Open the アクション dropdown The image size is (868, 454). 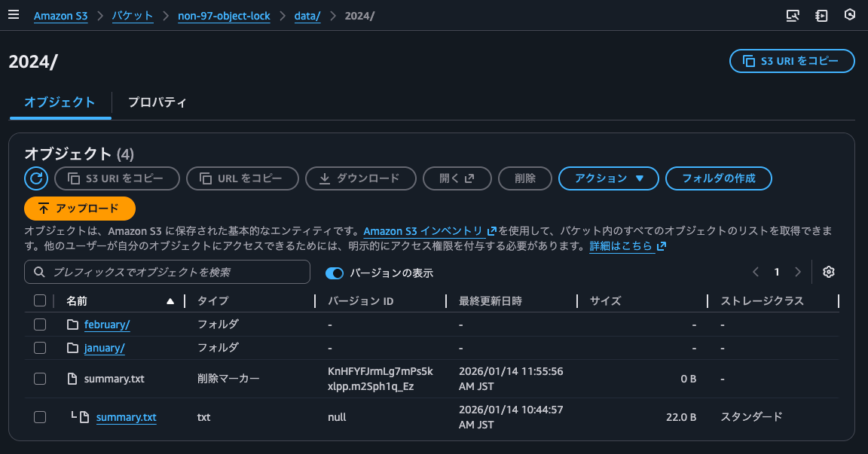click(609, 178)
